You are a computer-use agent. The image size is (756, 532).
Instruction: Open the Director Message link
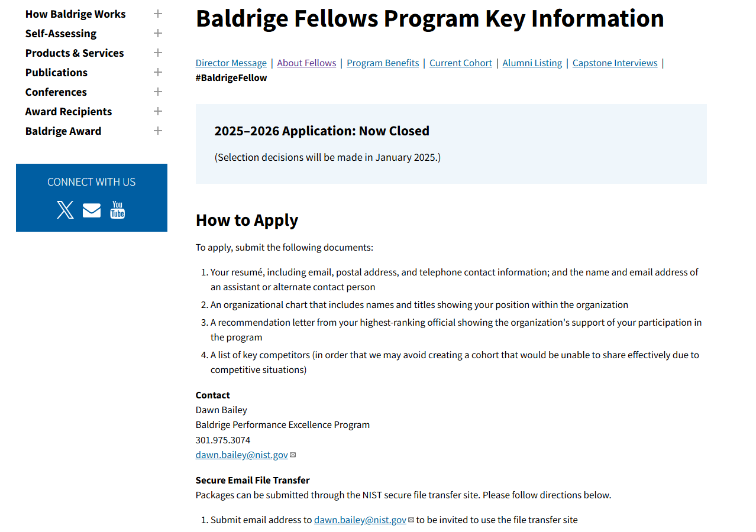[x=231, y=63]
